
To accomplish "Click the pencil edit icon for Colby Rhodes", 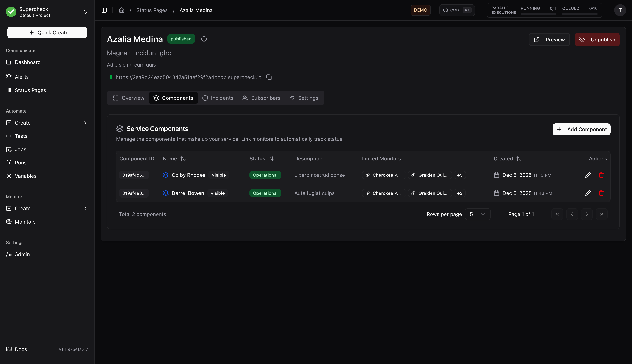I will [x=588, y=175].
